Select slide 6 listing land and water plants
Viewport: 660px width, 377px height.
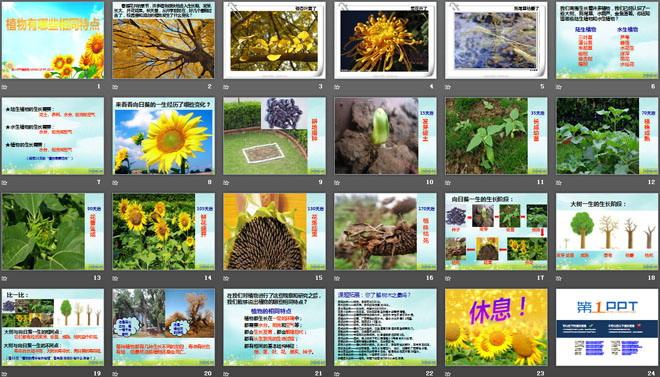pos(607,40)
